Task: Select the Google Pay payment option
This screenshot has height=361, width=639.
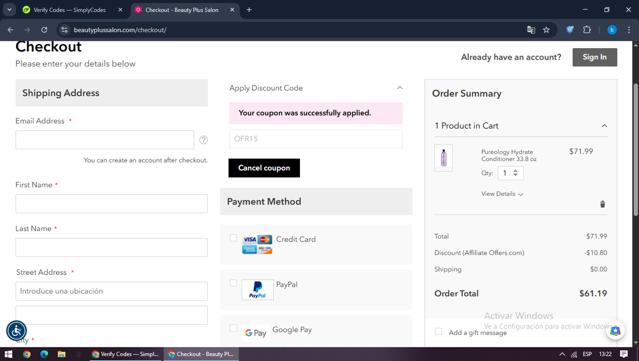Action: (233, 328)
